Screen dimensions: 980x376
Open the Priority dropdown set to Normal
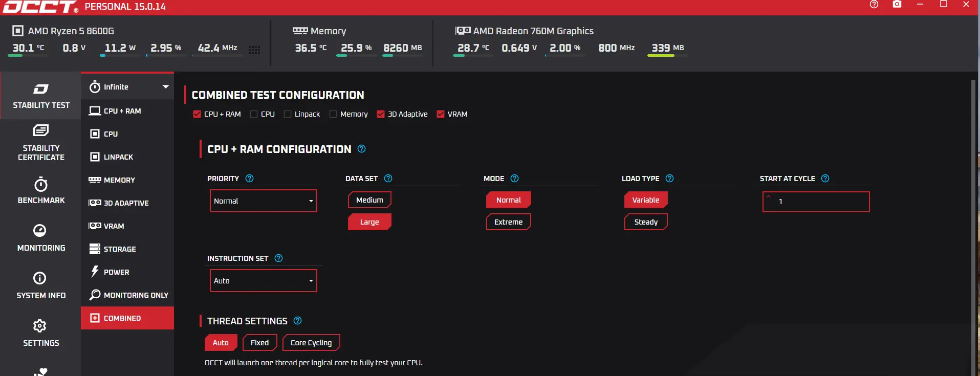click(x=263, y=201)
